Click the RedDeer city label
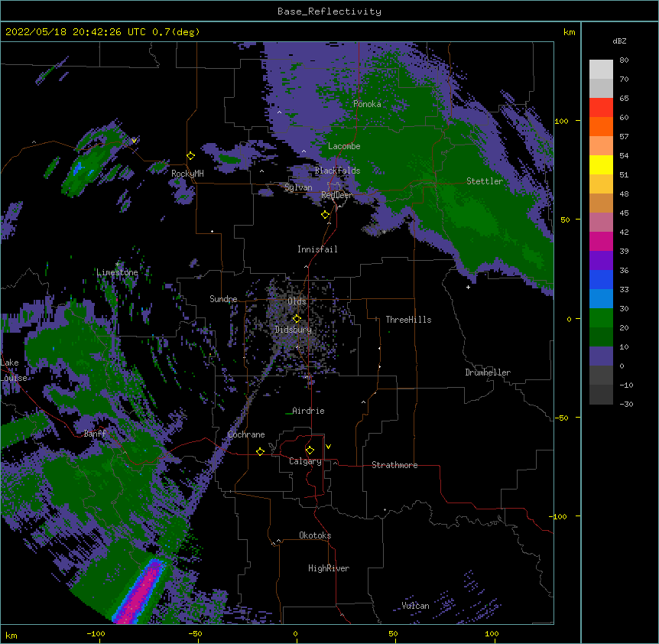 pos(336,195)
